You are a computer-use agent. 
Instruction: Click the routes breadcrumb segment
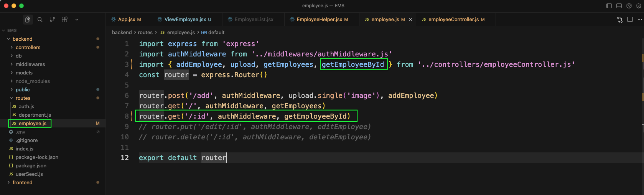coord(145,33)
